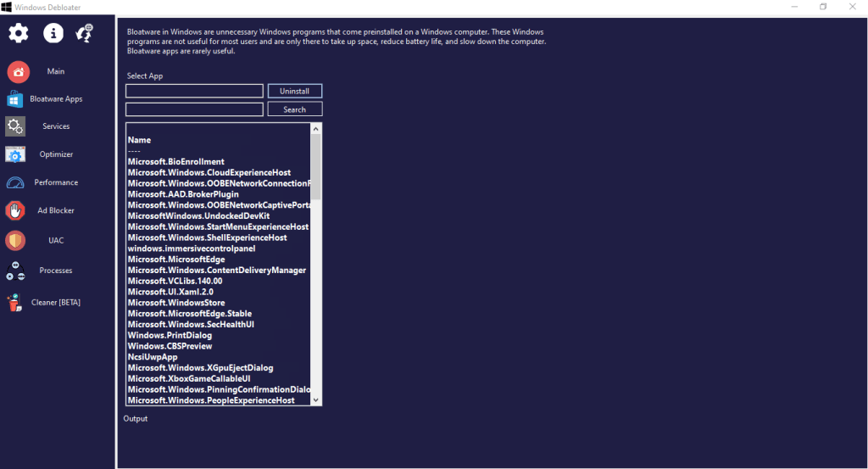Click the Performance gauge icon
868x469 pixels.
point(15,182)
